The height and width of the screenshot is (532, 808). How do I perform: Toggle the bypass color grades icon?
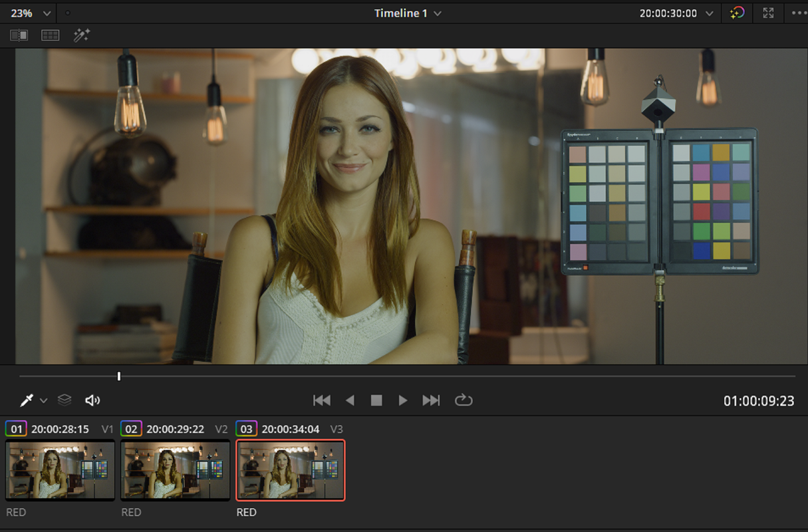pyautogui.click(x=737, y=13)
